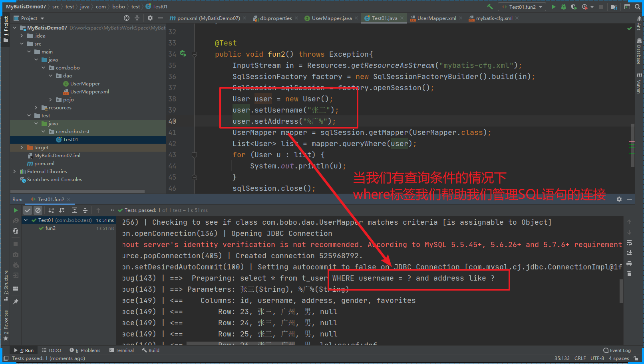Viewport: 644px width, 364px height.
Task: Collapse all in the Project panel toolbar
Action: point(137,18)
